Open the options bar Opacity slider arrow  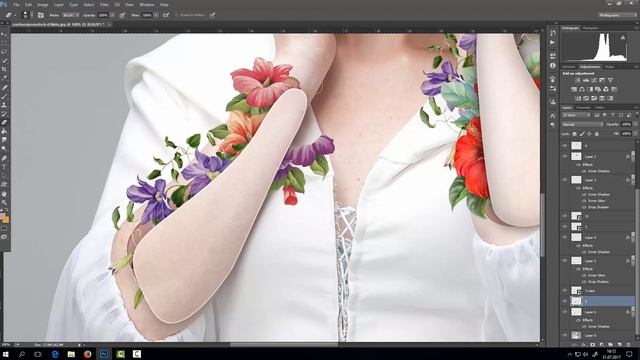[112, 15]
